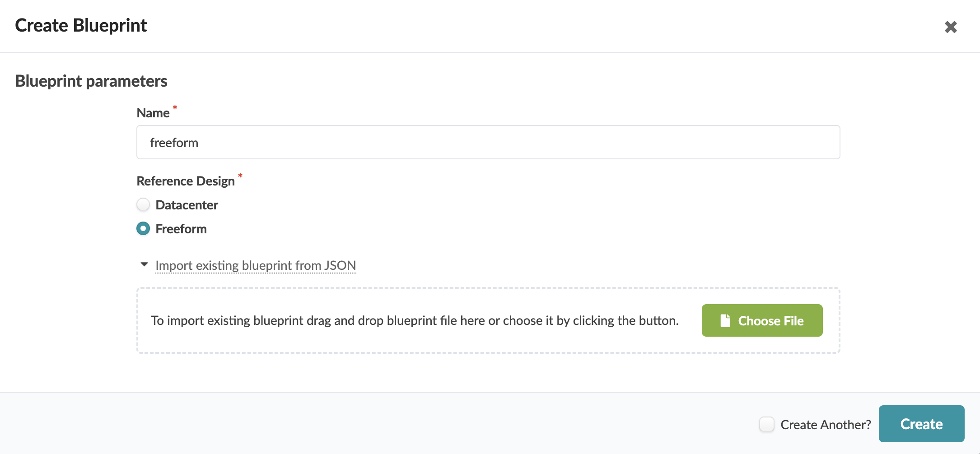The image size is (980, 454).
Task: Click the file icon on Choose File
Action: tap(725, 320)
